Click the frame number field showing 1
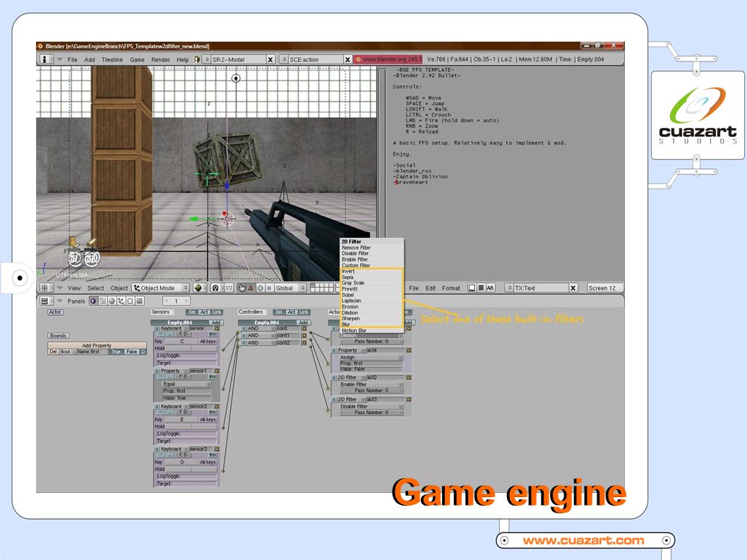Viewport: 747px width, 560px height. click(x=177, y=301)
